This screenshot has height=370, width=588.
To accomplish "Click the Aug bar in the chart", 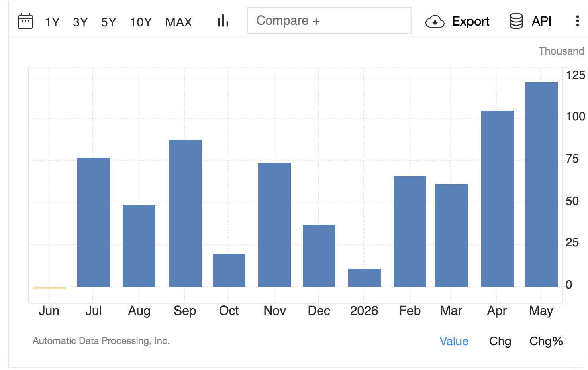I will point(139,246).
